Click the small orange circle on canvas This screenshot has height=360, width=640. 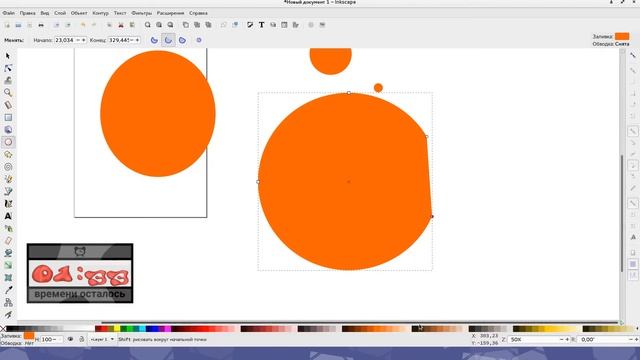pyautogui.click(x=378, y=88)
